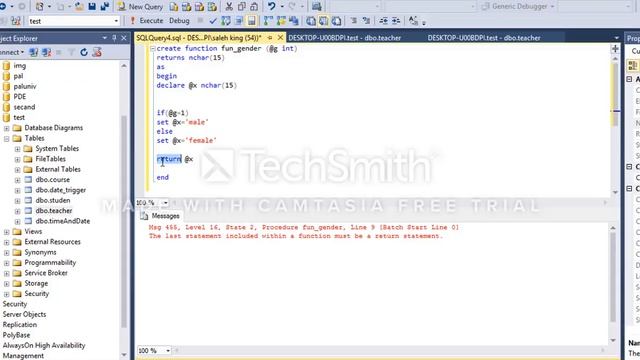Open Object Explorer window position menu

coord(104,38)
